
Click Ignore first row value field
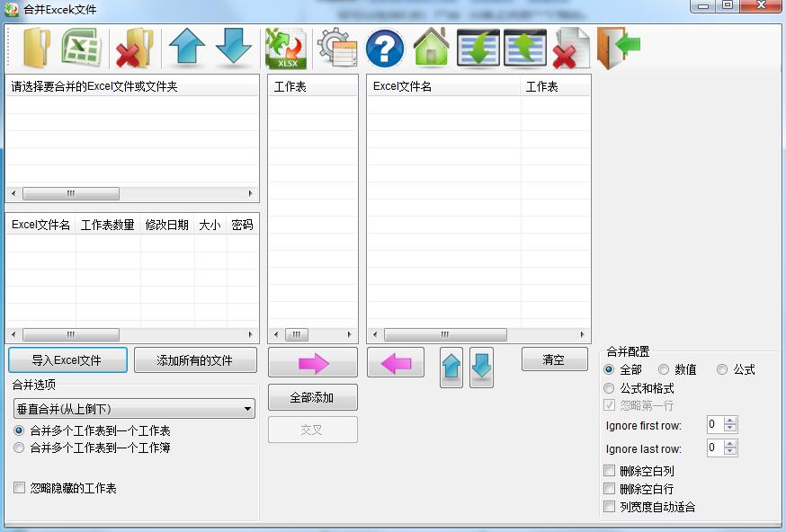tap(715, 424)
